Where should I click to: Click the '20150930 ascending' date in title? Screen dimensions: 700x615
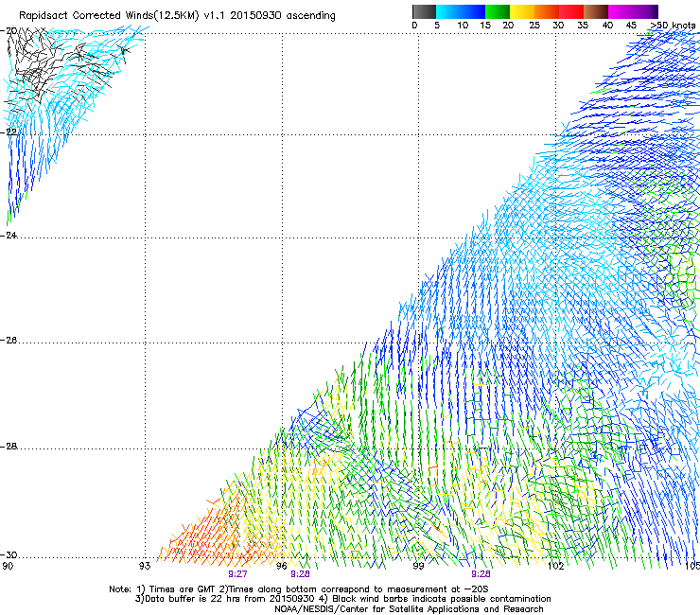[x=283, y=16]
